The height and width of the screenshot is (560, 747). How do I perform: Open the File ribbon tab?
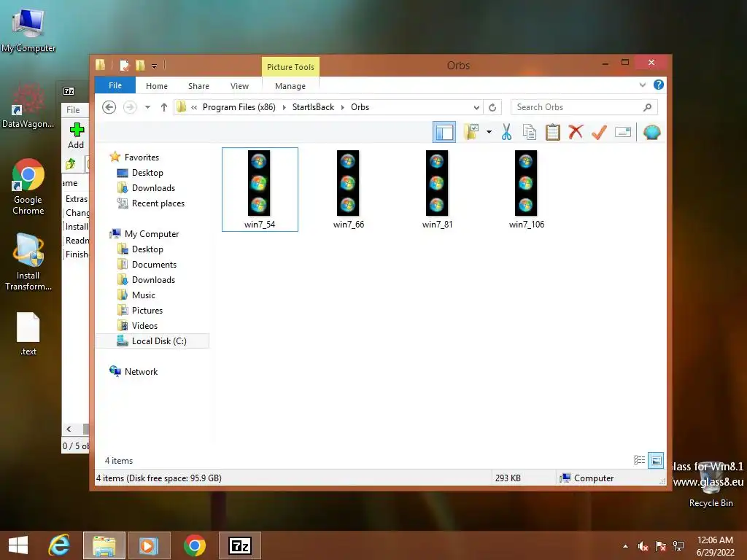(x=115, y=85)
